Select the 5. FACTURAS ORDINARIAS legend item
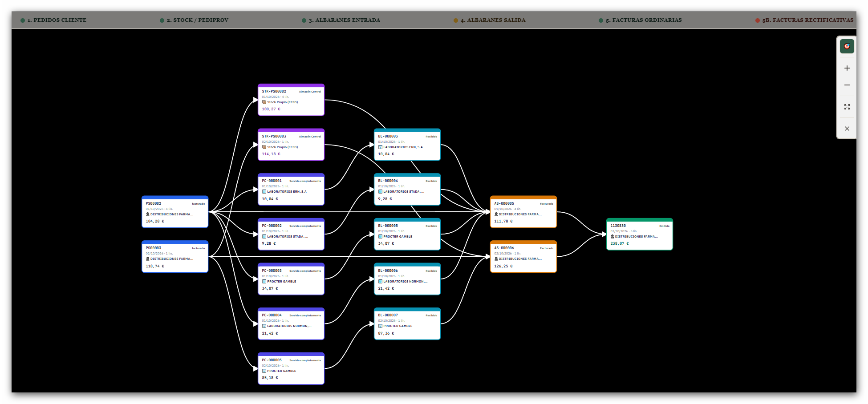 click(640, 20)
